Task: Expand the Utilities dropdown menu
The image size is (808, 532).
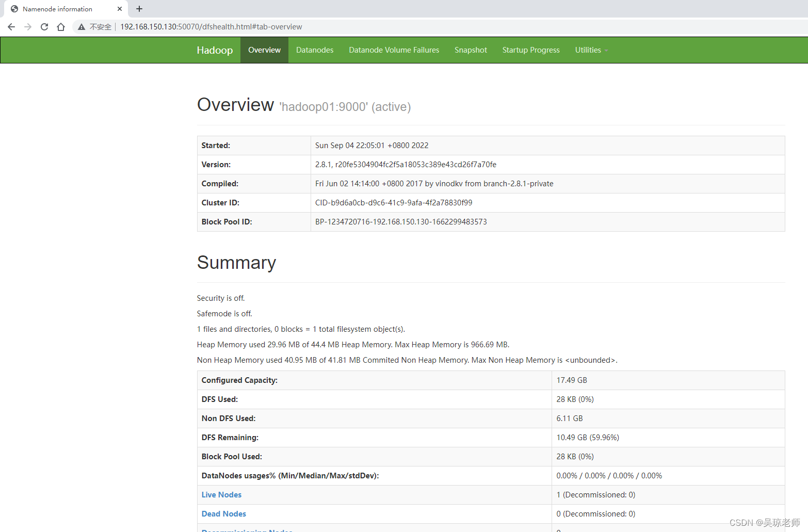Action: click(x=592, y=50)
